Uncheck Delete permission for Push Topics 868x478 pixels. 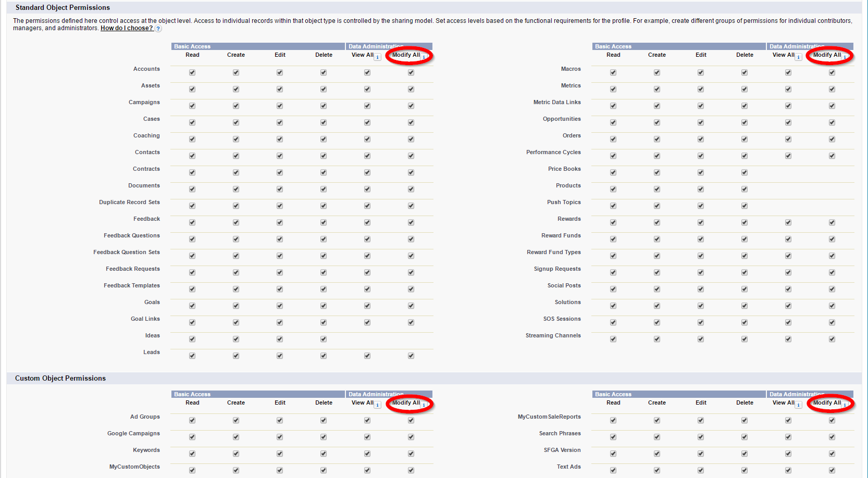pyautogui.click(x=745, y=206)
